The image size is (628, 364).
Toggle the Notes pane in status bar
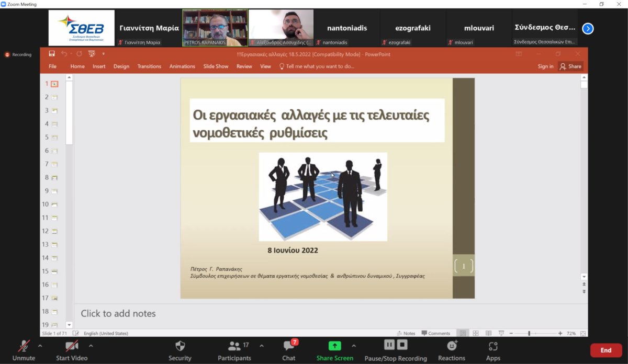pyautogui.click(x=406, y=333)
